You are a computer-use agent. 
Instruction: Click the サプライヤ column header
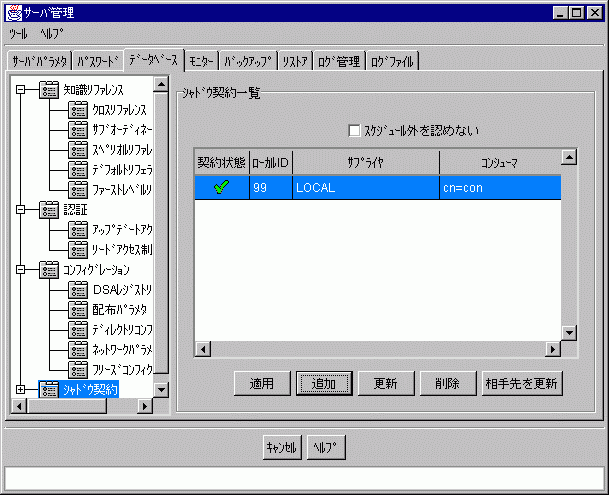click(366, 163)
